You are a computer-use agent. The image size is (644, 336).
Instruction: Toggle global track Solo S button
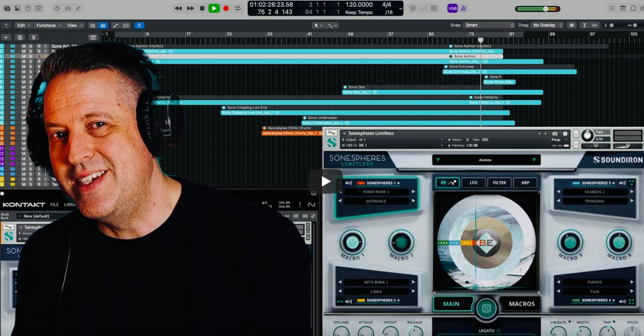click(34, 37)
